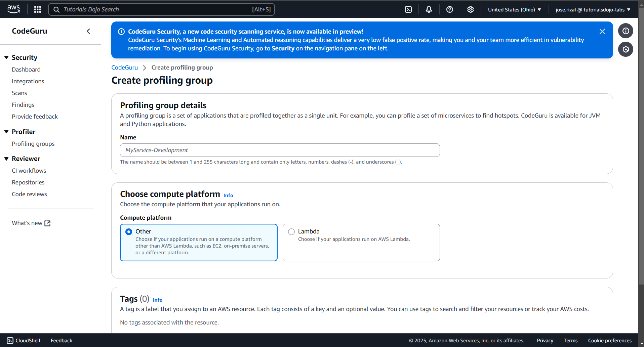Open Provide feedback in the sidebar
644x347 pixels.
(x=35, y=117)
